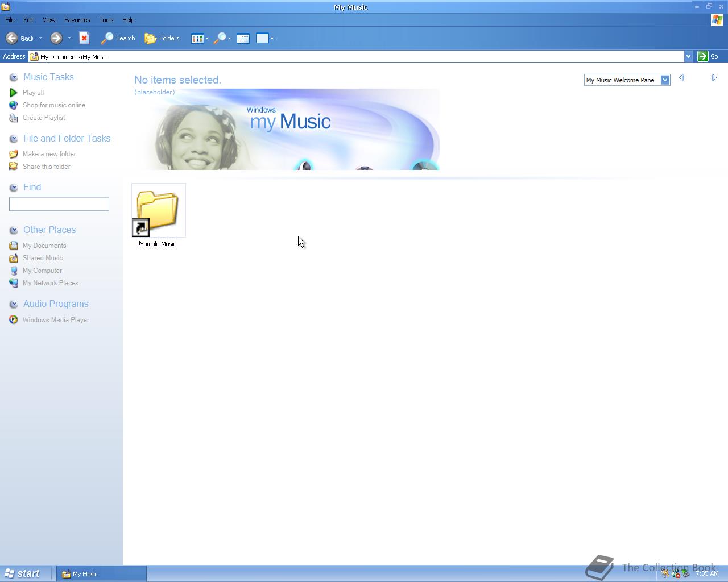Collapse the Music Tasks section chevron

[x=14, y=77]
